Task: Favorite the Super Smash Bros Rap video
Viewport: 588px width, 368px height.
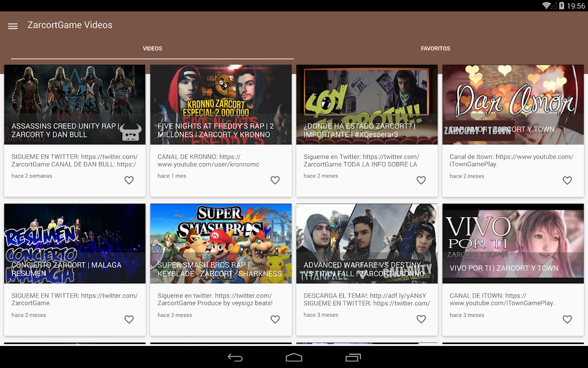Action: [275, 319]
